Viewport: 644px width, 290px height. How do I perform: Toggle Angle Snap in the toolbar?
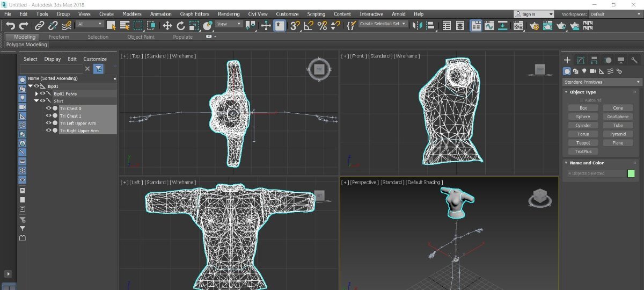pos(309,25)
